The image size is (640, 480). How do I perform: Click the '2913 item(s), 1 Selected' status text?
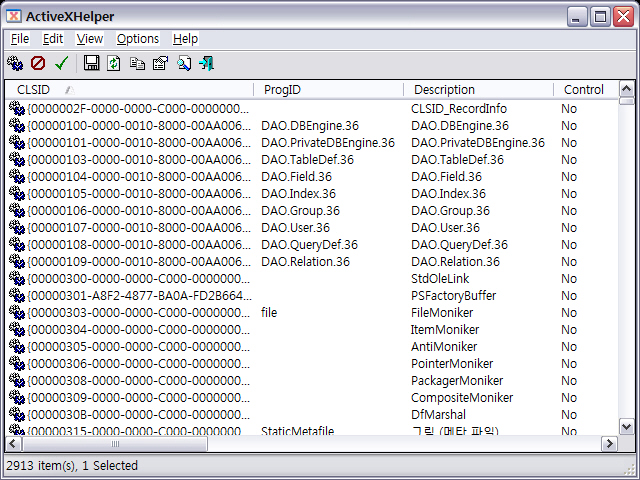(72, 466)
